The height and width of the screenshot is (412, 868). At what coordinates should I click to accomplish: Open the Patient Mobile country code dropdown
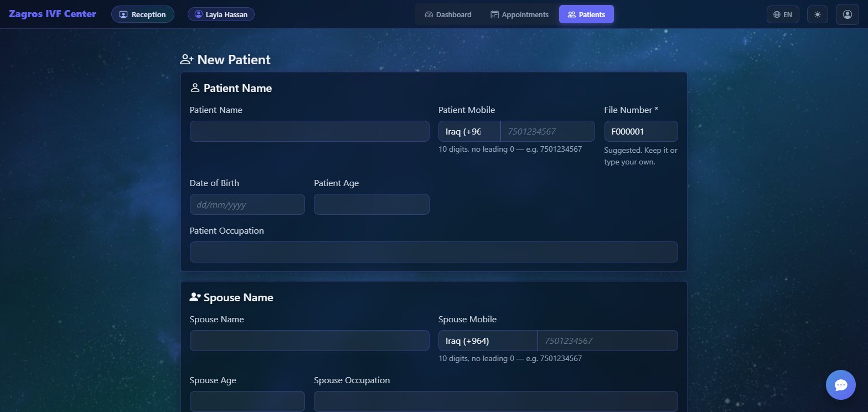click(469, 131)
